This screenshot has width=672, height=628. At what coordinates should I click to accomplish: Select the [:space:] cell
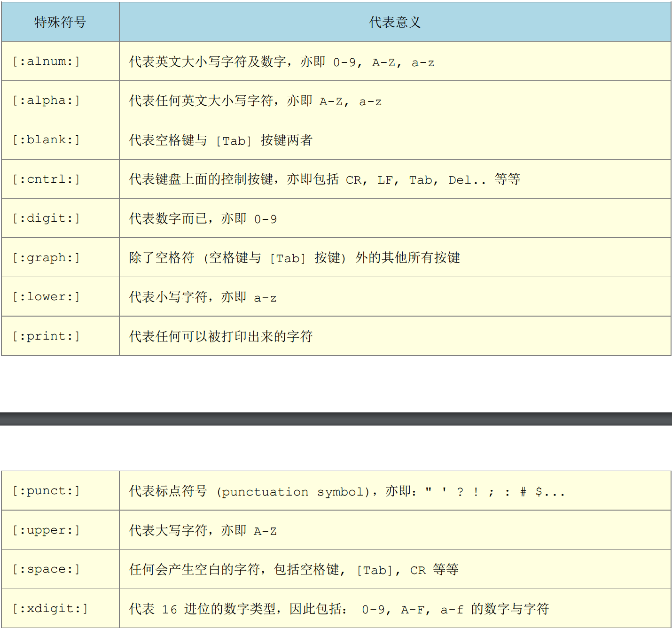(x=60, y=569)
